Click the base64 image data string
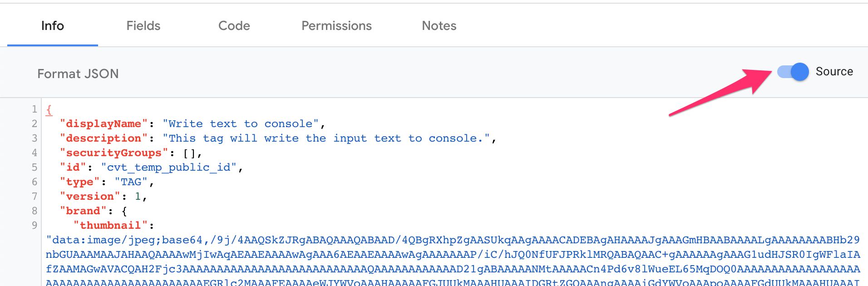 point(453,261)
